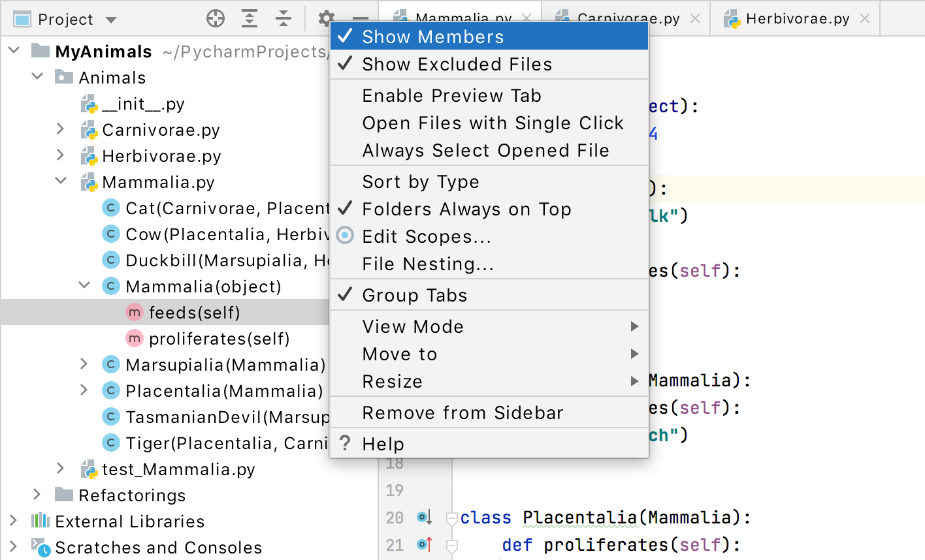The height and width of the screenshot is (560, 925).
Task: Switch to the Herbivorae.py editor tab
Action: point(797,19)
